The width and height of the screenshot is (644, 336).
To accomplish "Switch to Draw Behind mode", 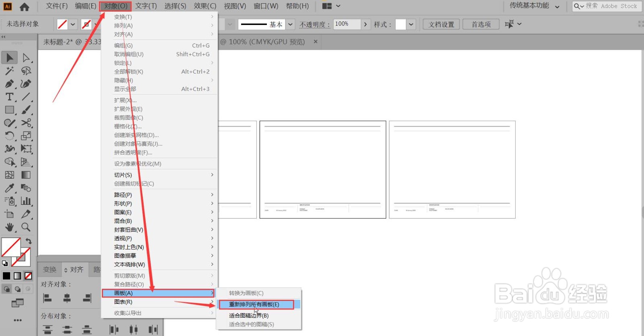I will point(18,289).
